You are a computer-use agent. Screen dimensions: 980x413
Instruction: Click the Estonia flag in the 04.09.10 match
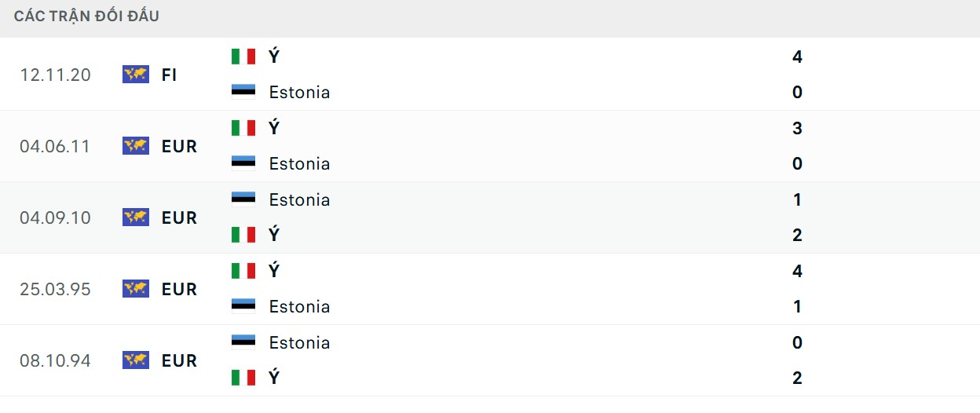[x=243, y=199]
